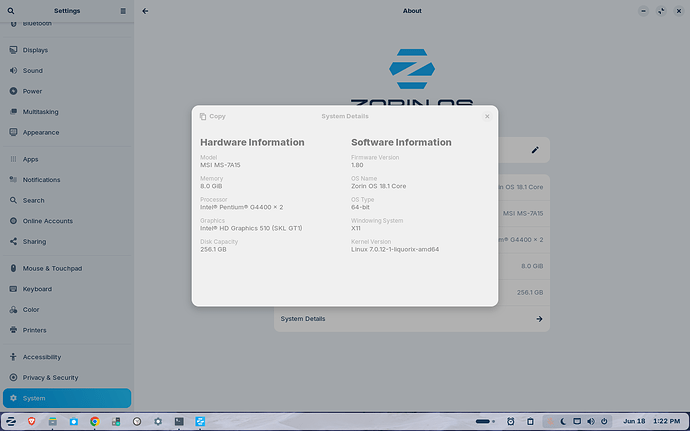This screenshot has width=690, height=431.
Task: Open Displays settings
Action: coord(67,50)
